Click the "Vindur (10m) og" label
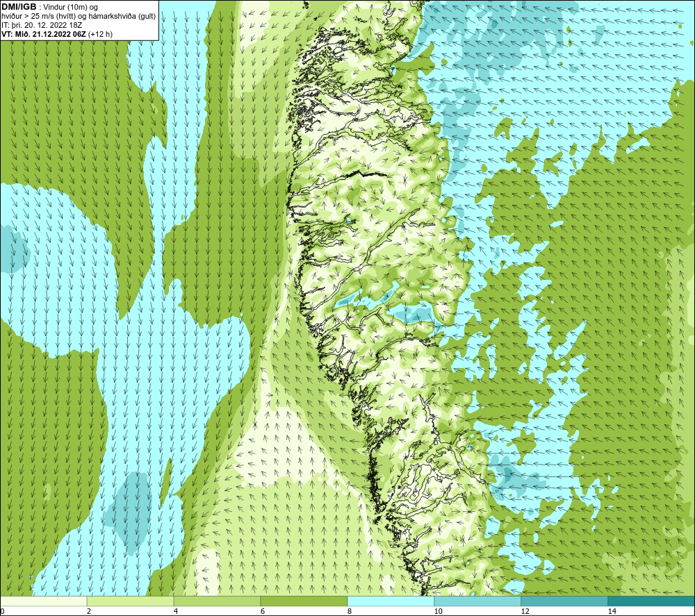The image size is (695, 616). pyautogui.click(x=71, y=8)
